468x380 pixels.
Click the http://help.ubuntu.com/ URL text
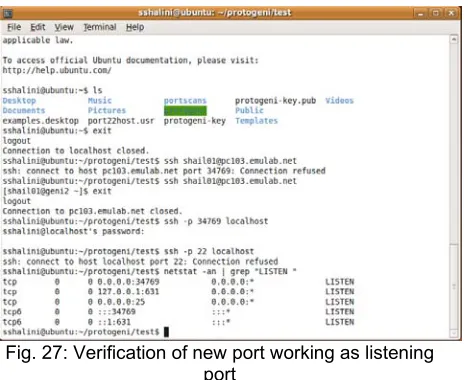pyautogui.click(x=57, y=70)
